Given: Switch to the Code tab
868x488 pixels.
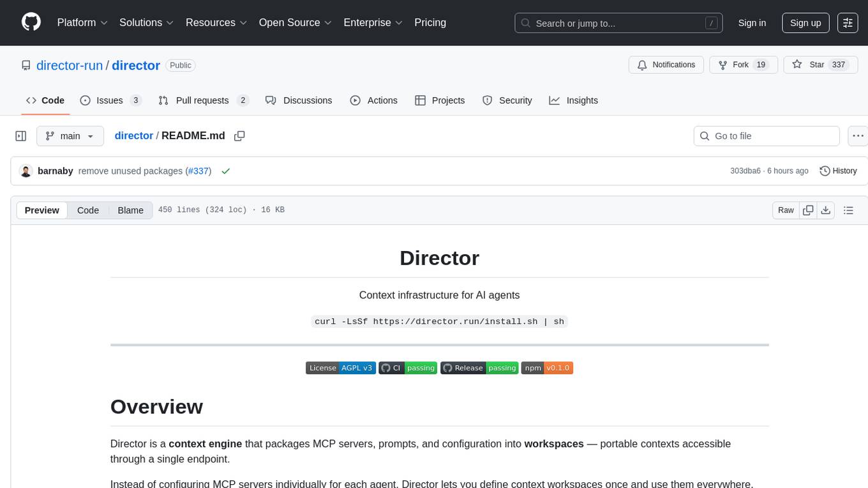Looking at the screenshot, I should (x=45, y=100).
